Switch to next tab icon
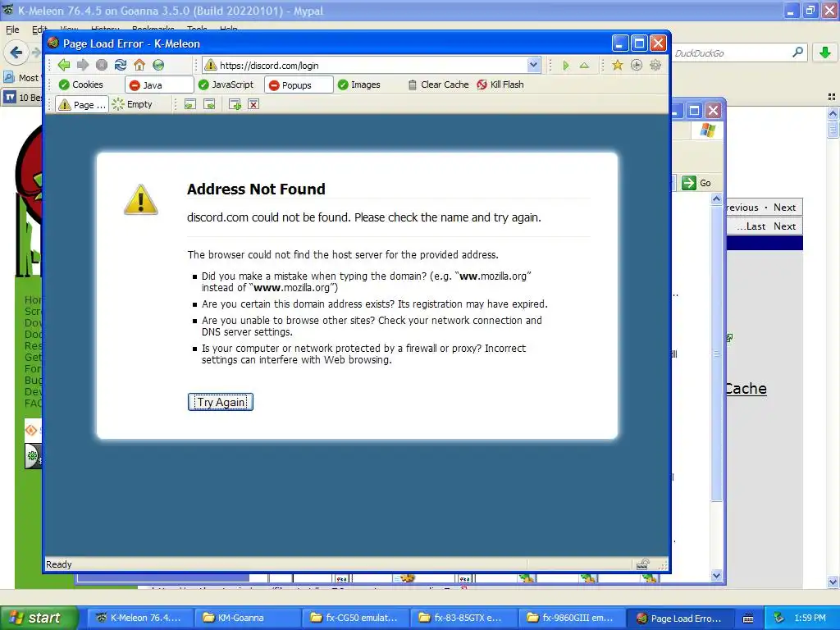 (x=209, y=104)
